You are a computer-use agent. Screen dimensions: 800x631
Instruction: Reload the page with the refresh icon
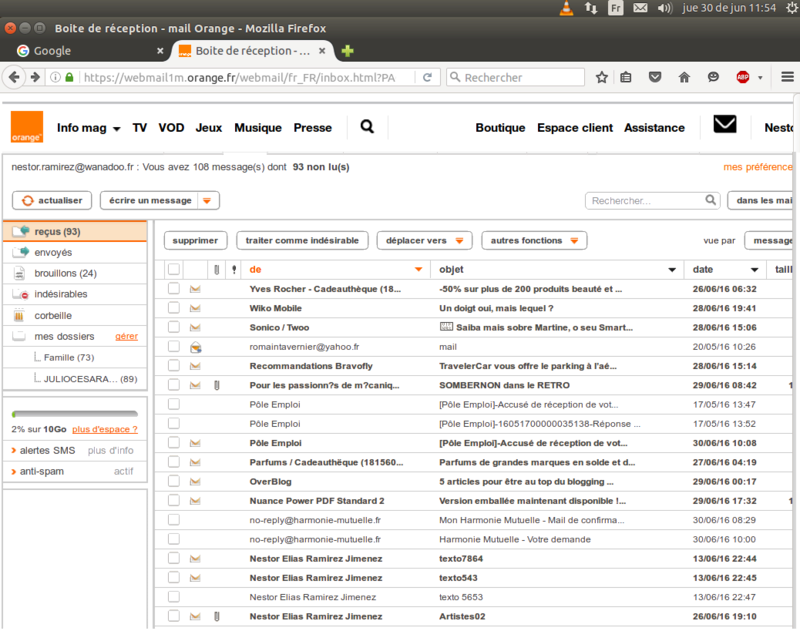[x=428, y=78]
